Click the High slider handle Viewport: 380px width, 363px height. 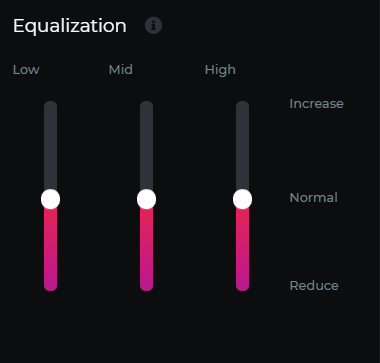coord(243,199)
